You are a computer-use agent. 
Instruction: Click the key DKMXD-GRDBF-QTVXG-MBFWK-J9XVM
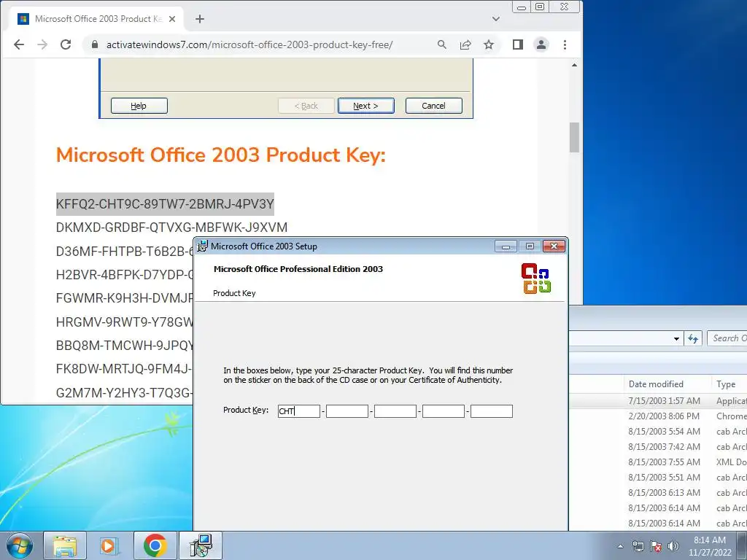(x=171, y=227)
